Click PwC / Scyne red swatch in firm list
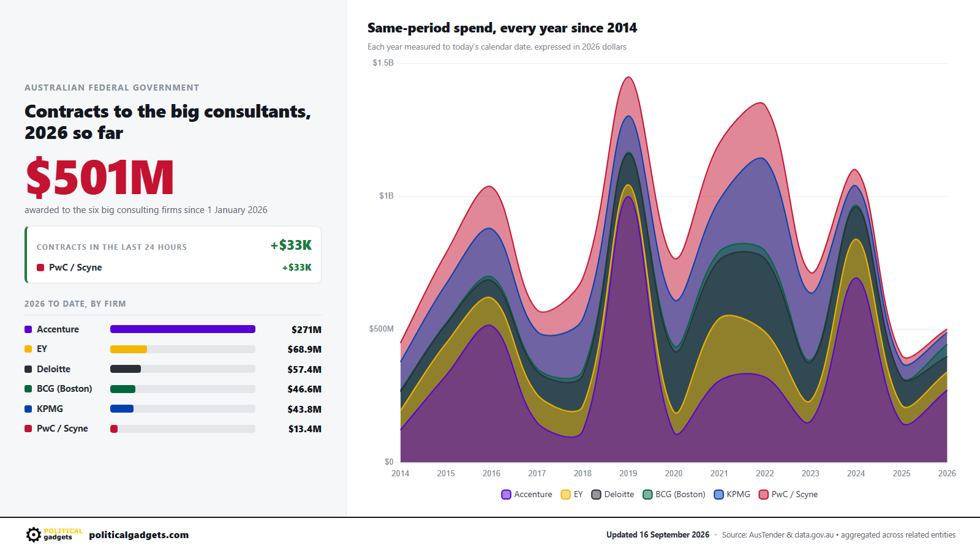 28,429
